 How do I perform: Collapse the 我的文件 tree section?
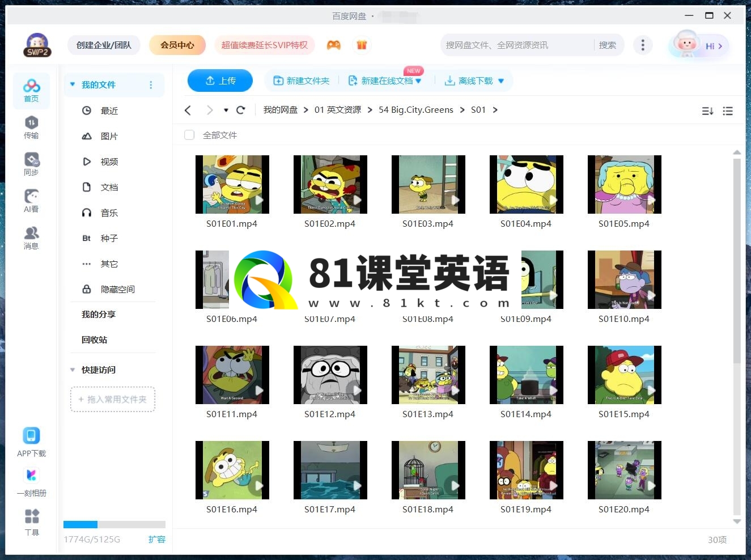click(73, 84)
